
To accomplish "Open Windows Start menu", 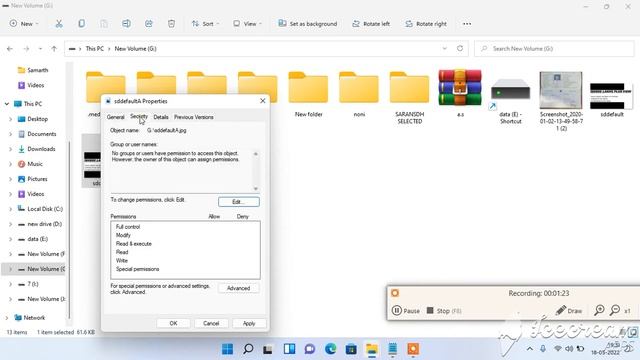I will coord(227,349).
